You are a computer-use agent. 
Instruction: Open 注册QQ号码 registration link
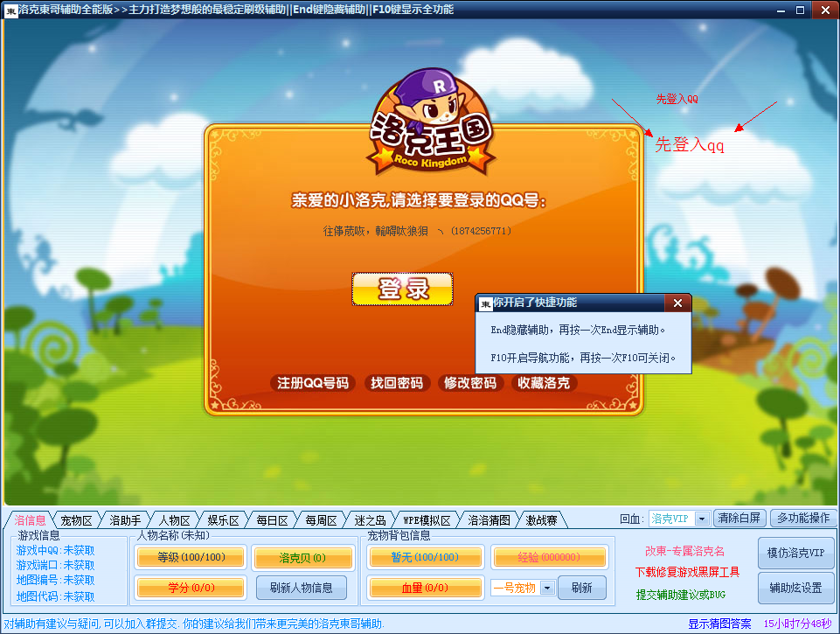click(x=313, y=383)
